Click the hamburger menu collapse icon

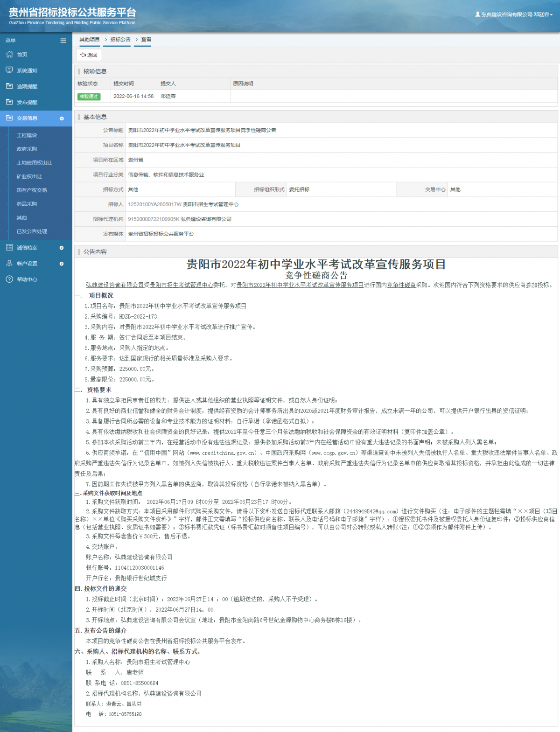[63, 41]
